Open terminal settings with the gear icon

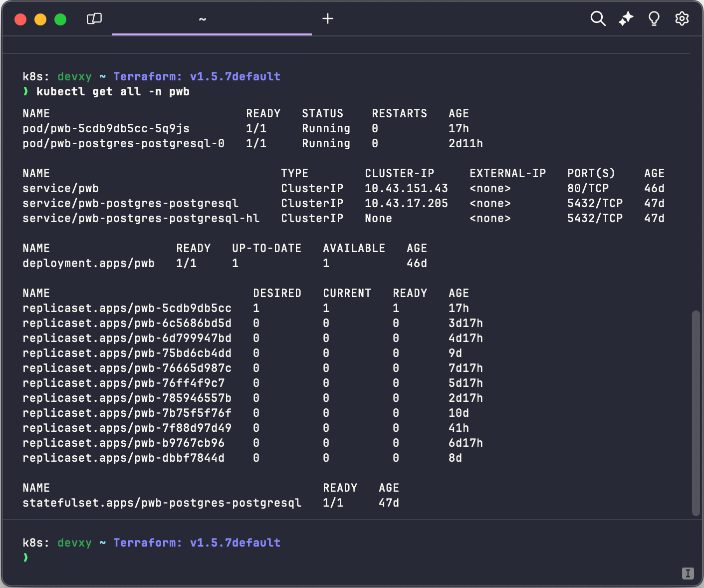(682, 18)
